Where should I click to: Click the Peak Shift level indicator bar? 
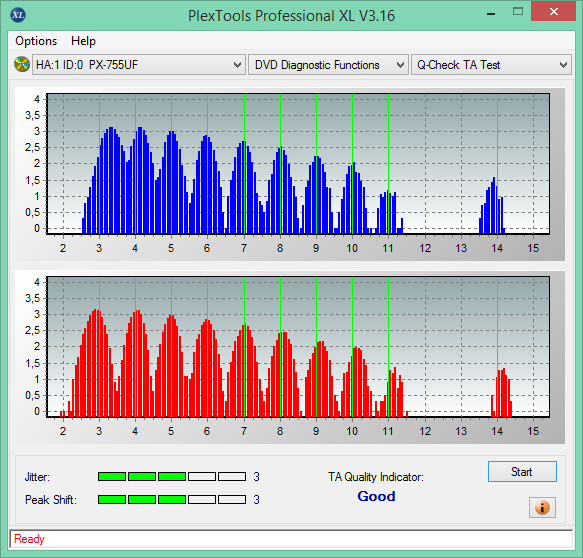point(172,499)
